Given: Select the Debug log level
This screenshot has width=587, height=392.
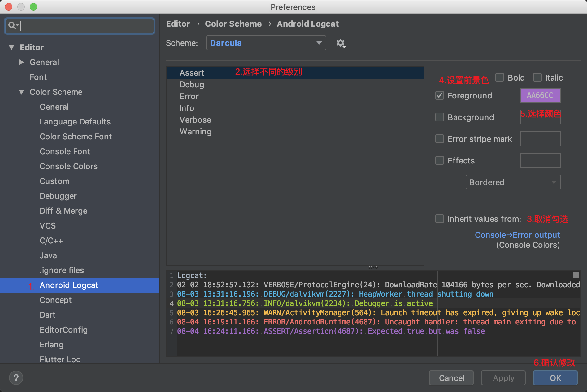Looking at the screenshot, I should click(295, 85).
